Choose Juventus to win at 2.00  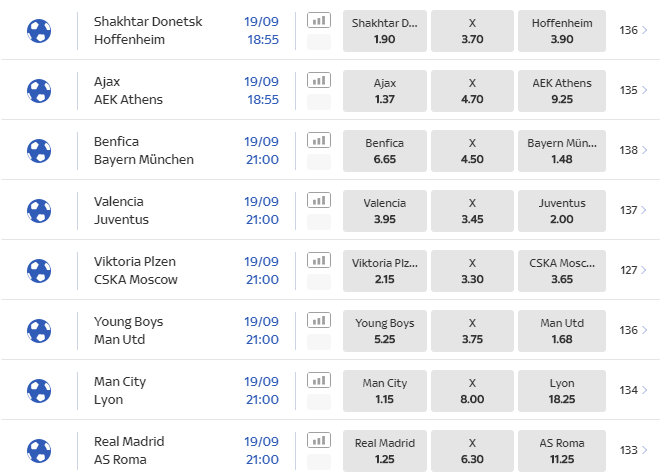pos(561,210)
